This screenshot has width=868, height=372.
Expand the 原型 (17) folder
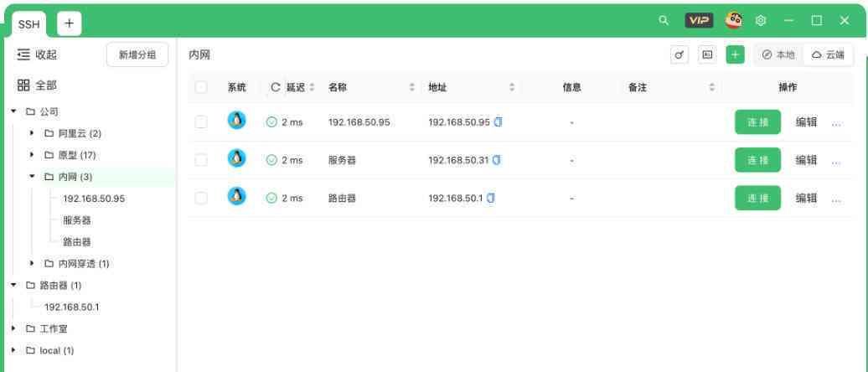click(x=32, y=155)
